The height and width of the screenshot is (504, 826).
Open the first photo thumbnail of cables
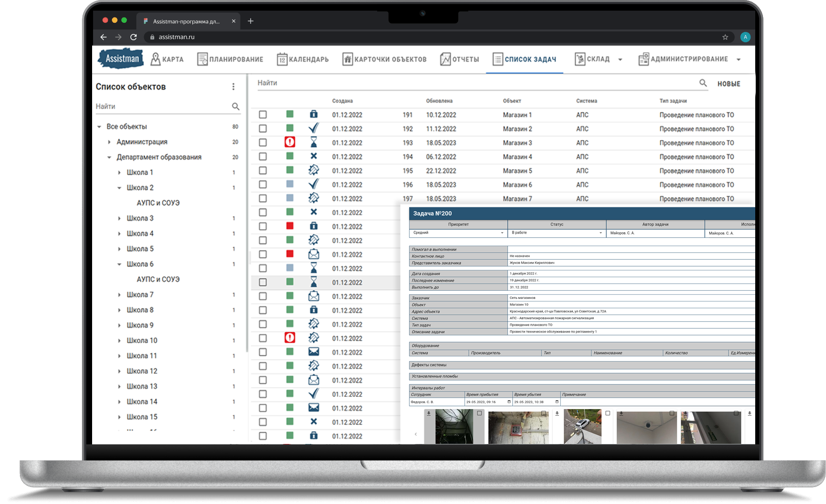[x=454, y=426]
